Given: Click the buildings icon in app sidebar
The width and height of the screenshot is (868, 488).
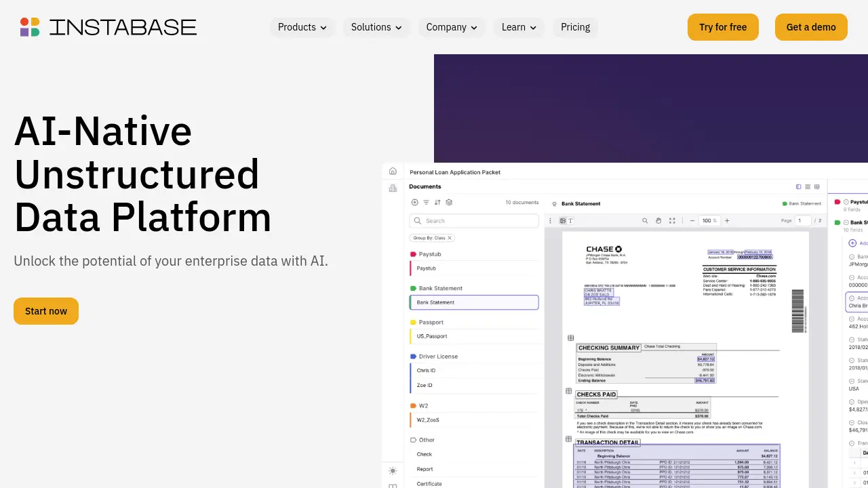Looking at the screenshot, I should 393,188.
